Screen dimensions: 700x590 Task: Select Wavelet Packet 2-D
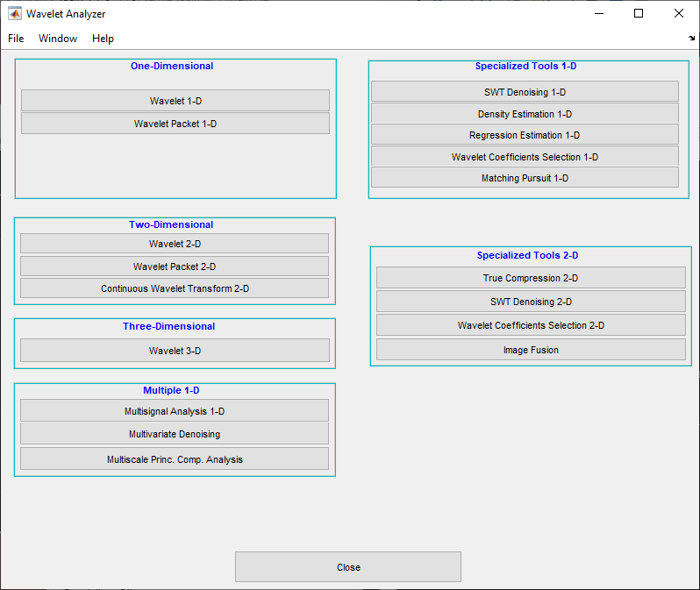pyautogui.click(x=175, y=267)
